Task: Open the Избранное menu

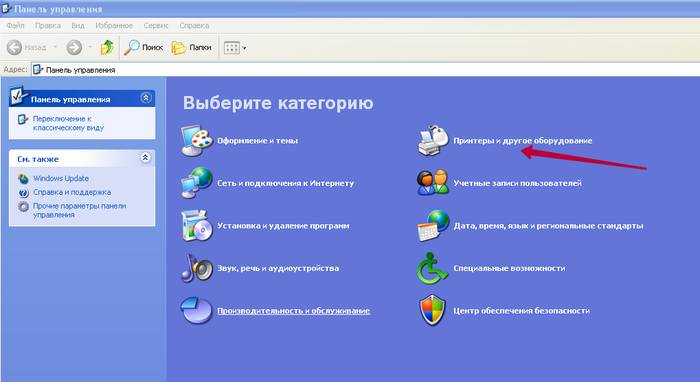Action: pos(114,25)
